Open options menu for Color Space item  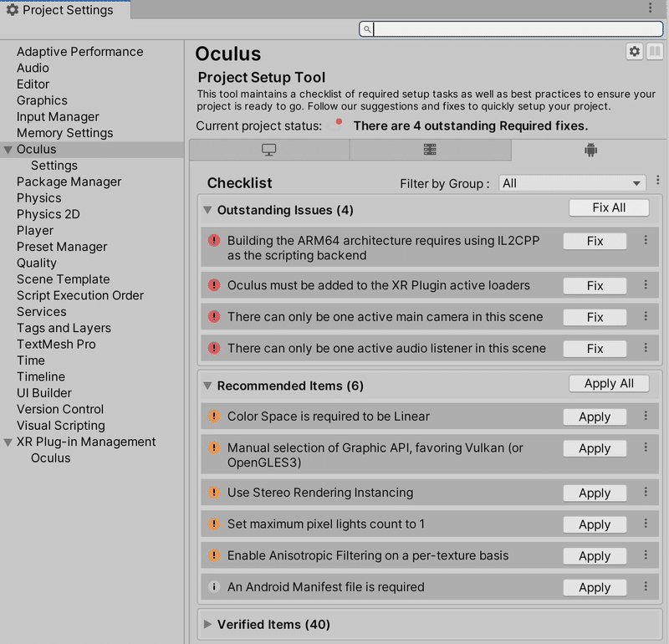click(646, 416)
